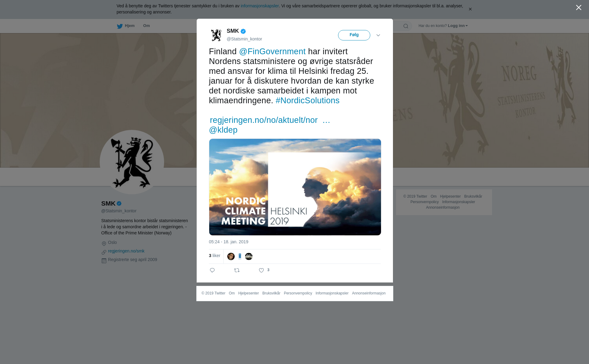
Task: Close the tweet overlay with the X
Action: (x=579, y=8)
